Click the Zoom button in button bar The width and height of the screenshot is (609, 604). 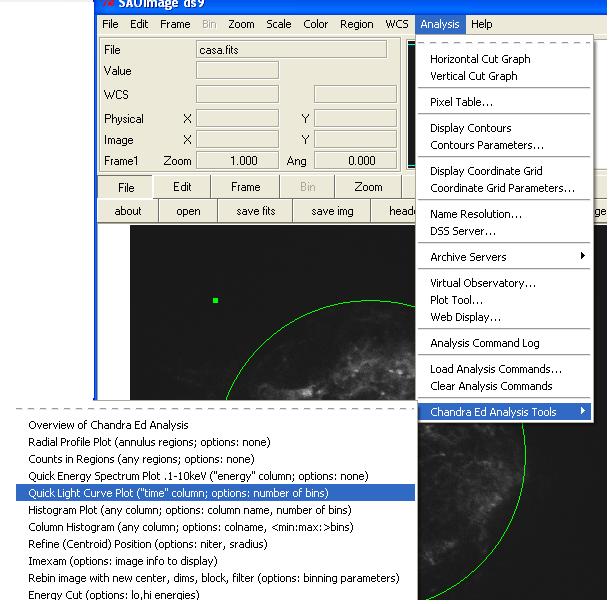tap(368, 187)
